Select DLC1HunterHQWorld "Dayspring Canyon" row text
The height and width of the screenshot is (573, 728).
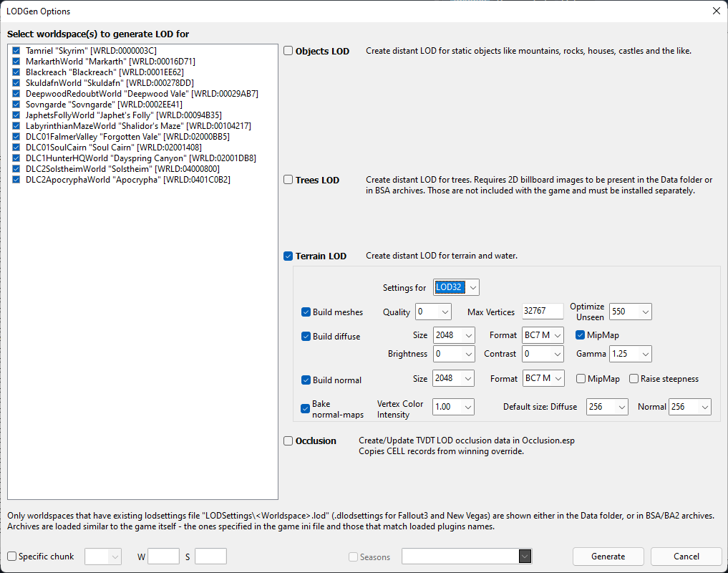(141, 158)
